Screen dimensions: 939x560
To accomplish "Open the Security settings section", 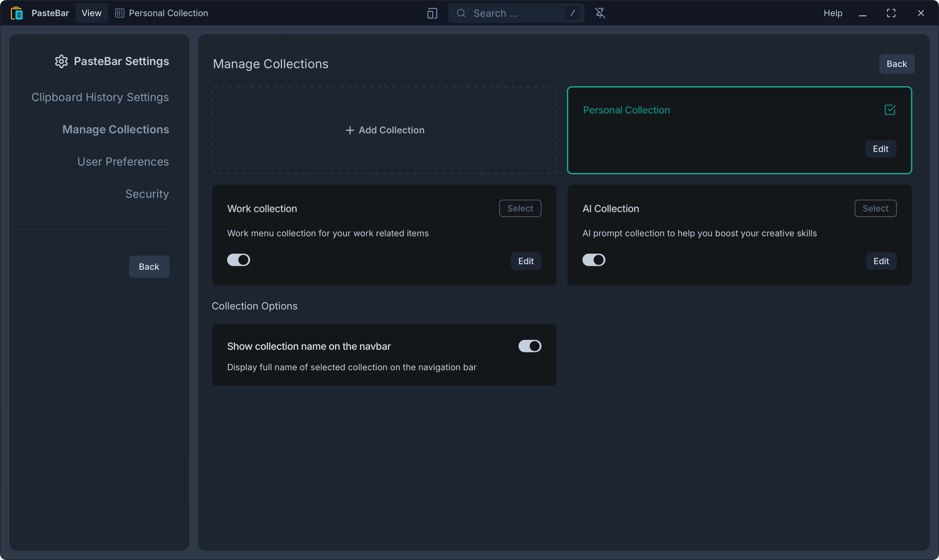I will pyautogui.click(x=147, y=194).
